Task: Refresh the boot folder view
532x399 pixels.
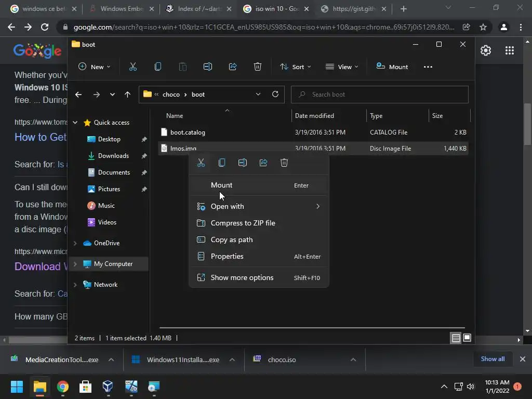Action: [275, 95]
